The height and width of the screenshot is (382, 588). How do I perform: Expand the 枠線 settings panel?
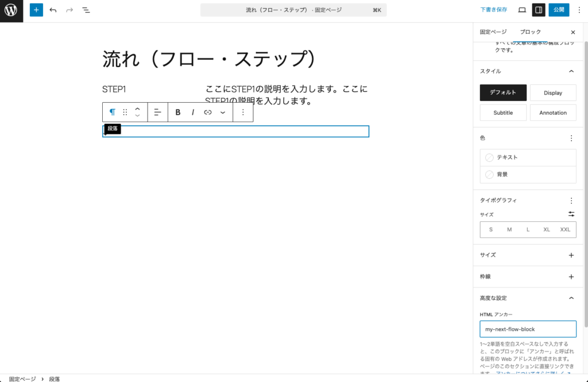[571, 276]
